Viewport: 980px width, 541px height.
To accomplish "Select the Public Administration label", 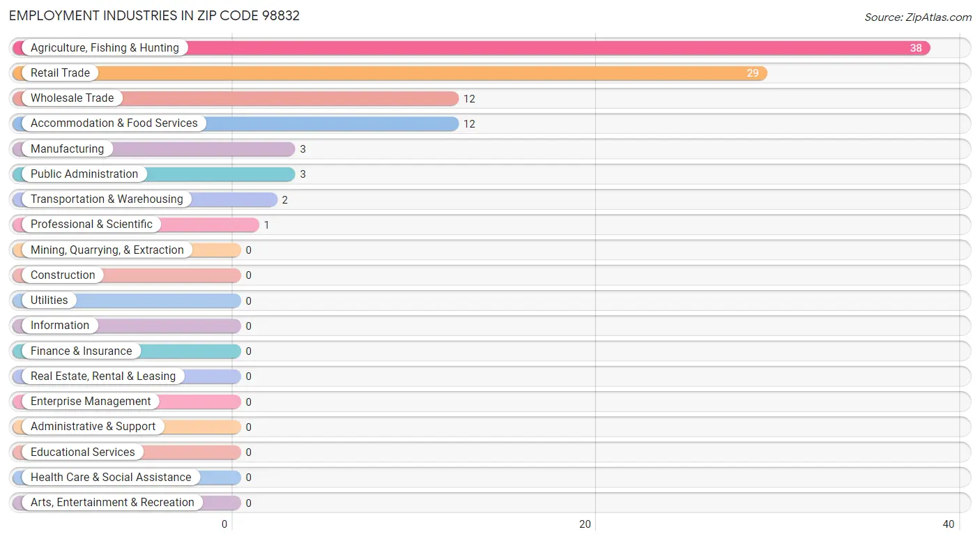I will point(84,174).
